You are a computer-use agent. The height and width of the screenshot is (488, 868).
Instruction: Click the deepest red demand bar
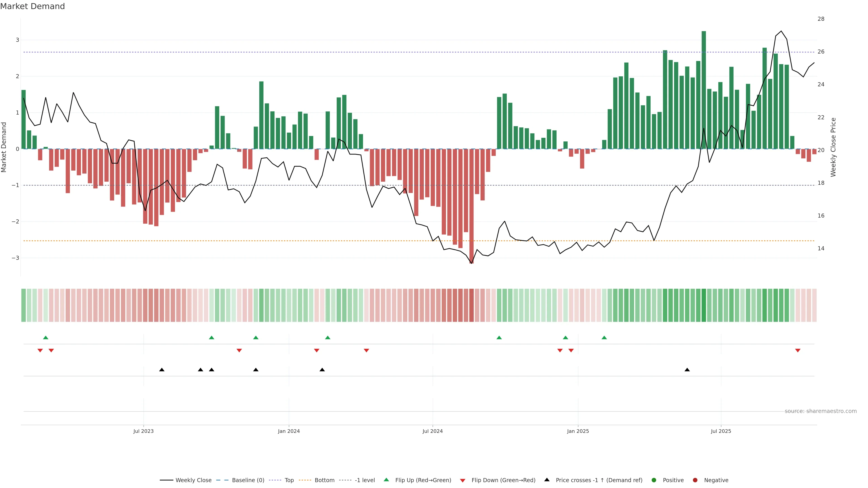coord(471,206)
